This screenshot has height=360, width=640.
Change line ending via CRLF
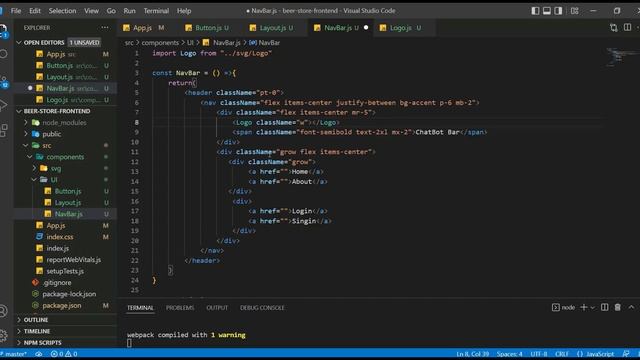(x=562, y=354)
